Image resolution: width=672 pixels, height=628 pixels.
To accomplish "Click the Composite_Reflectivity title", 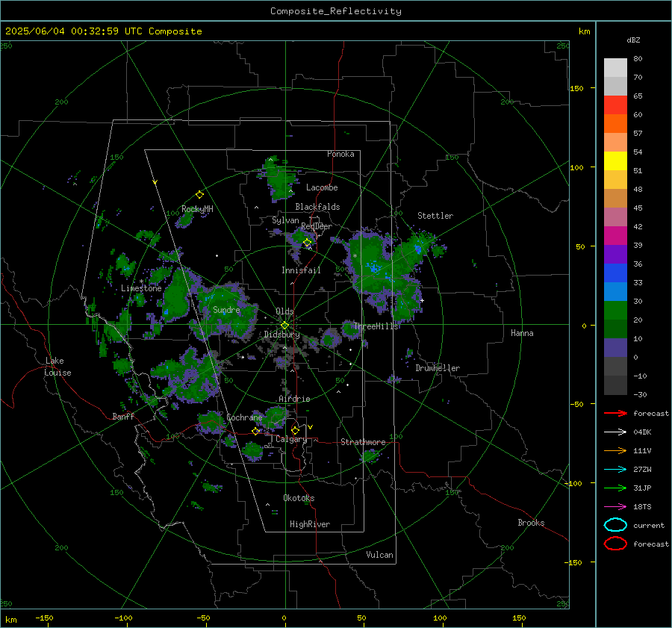I will tap(336, 11).
